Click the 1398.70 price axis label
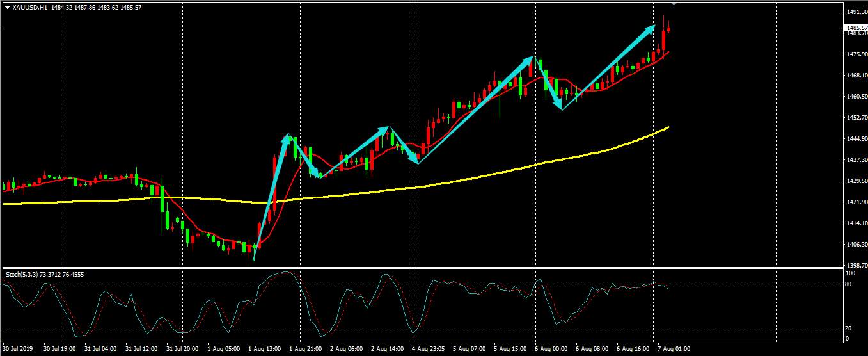 857,265
